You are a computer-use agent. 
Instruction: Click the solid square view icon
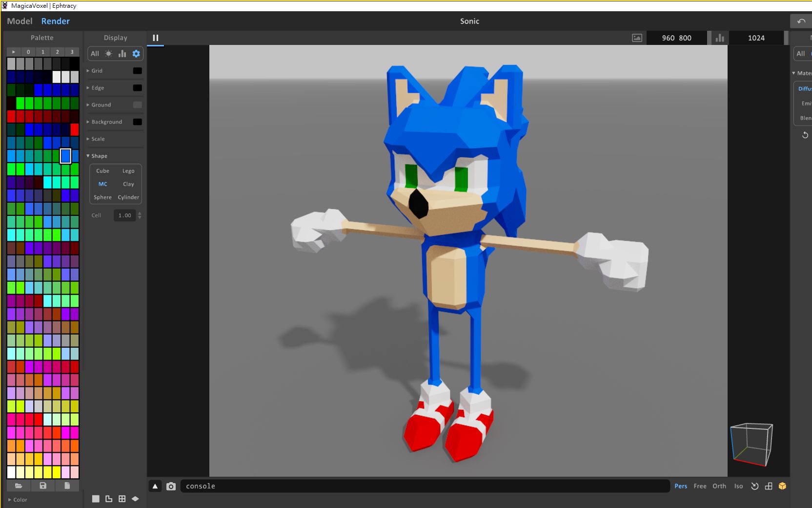tap(96, 499)
